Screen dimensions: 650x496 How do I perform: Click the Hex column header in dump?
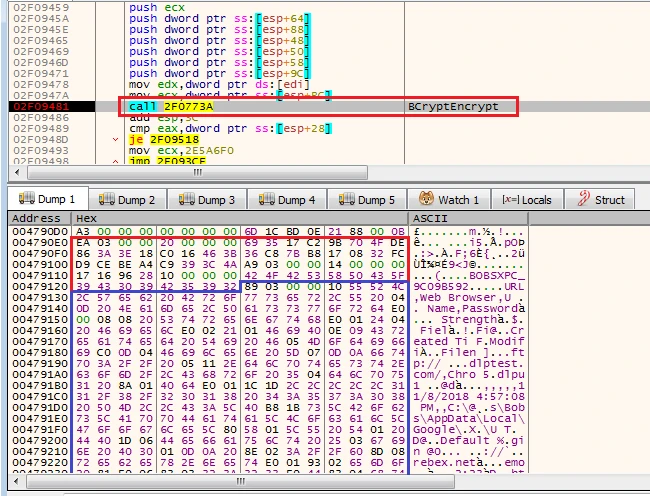[240, 218]
